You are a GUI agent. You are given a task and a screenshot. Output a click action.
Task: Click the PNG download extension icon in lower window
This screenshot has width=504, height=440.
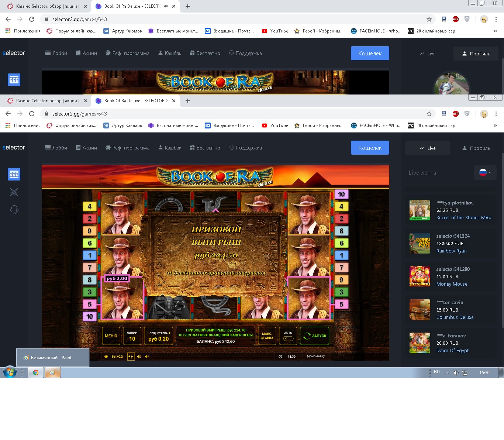click(444, 114)
